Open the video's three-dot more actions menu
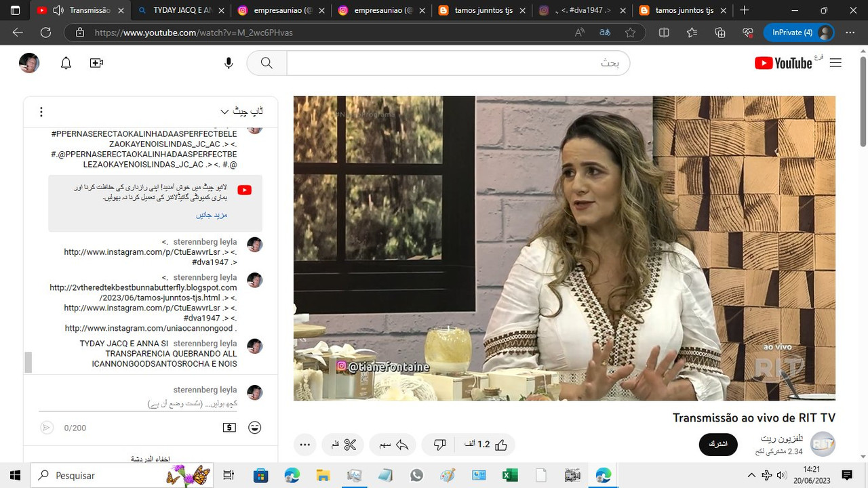Screen dimensions: 868x488 coord(304,444)
